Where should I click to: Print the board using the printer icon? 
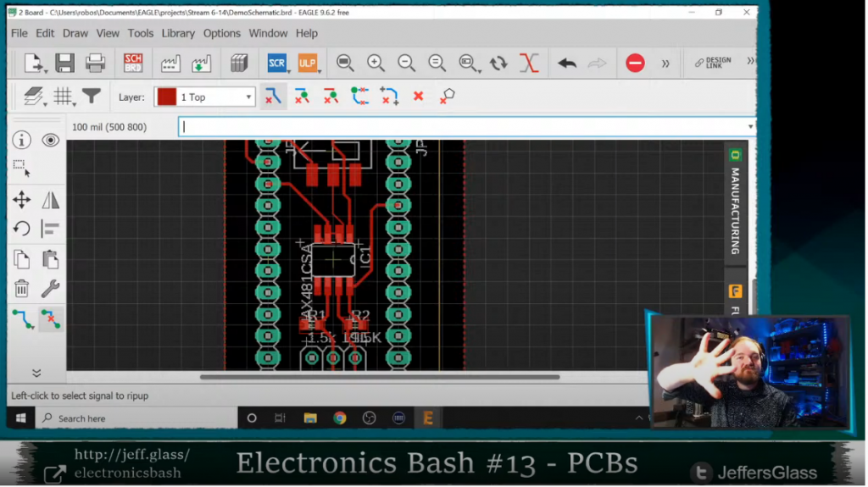[95, 63]
